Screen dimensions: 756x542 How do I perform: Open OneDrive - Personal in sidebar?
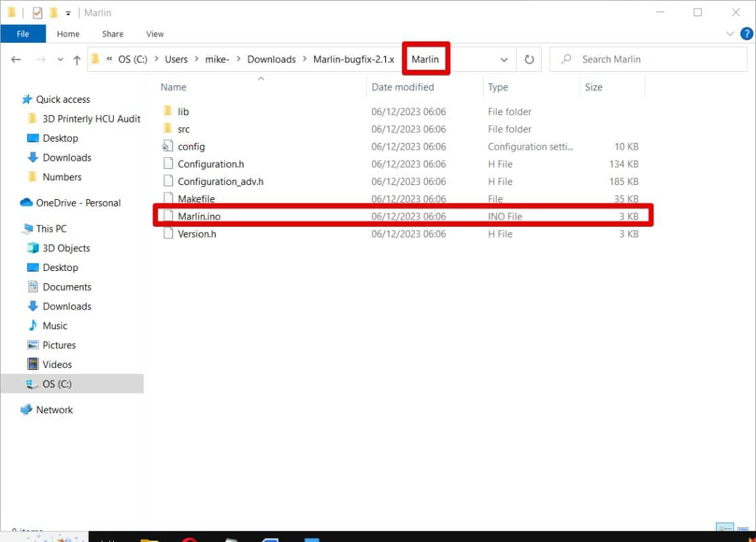pyautogui.click(x=78, y=203)
